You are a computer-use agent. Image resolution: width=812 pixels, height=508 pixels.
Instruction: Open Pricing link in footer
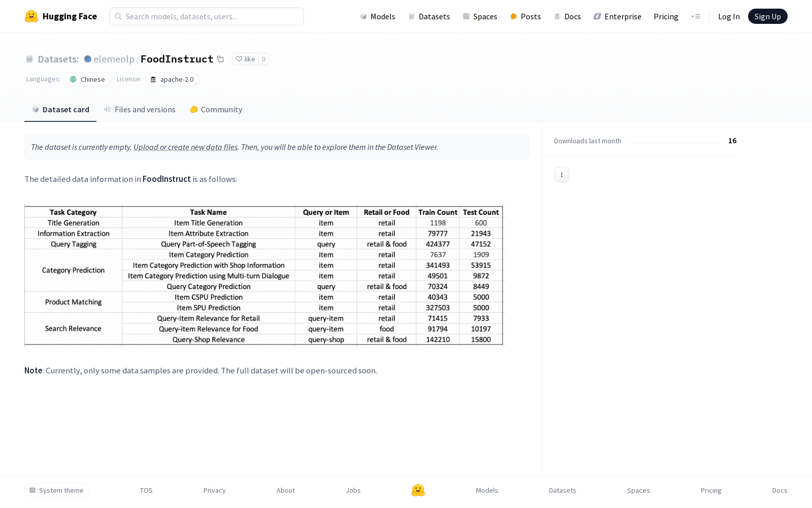711,490
